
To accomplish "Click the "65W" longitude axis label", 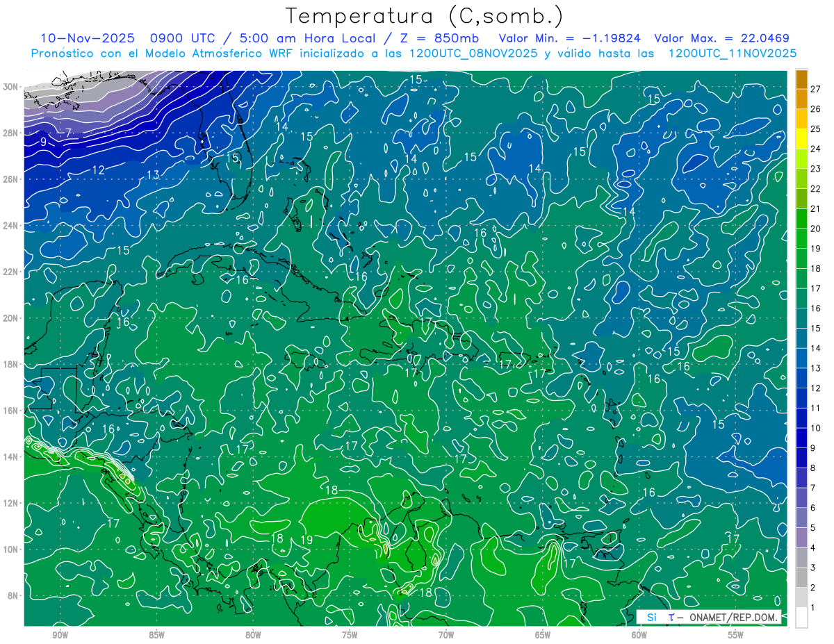I will pos(543,635).
